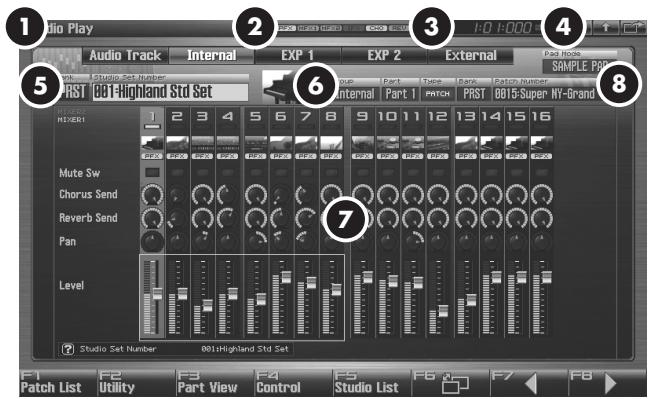The height and width of the screenshot is (399, 648).
Task: Click the CHO indicator in the top bar
Action: 376,28
